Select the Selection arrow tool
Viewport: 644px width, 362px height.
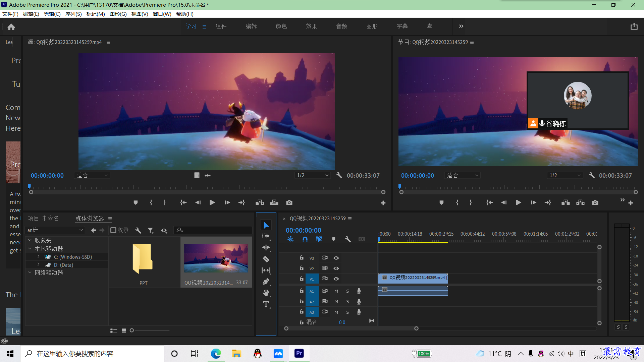click(x=266, y=225)
